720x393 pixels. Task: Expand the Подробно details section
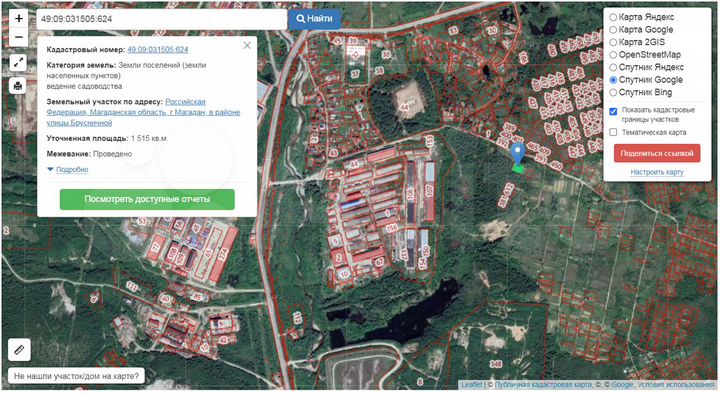[72, 169]
